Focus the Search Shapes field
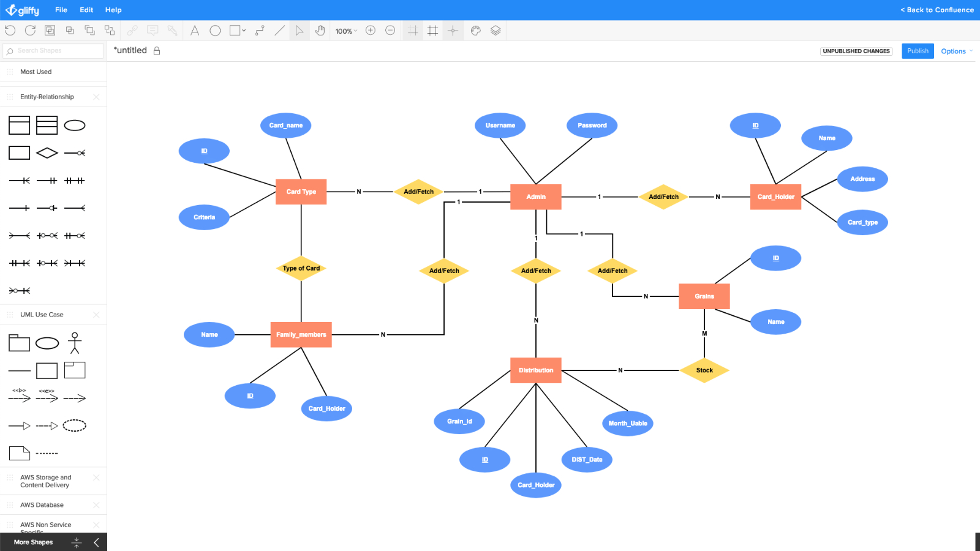980x551 pixels. [53, 51]
